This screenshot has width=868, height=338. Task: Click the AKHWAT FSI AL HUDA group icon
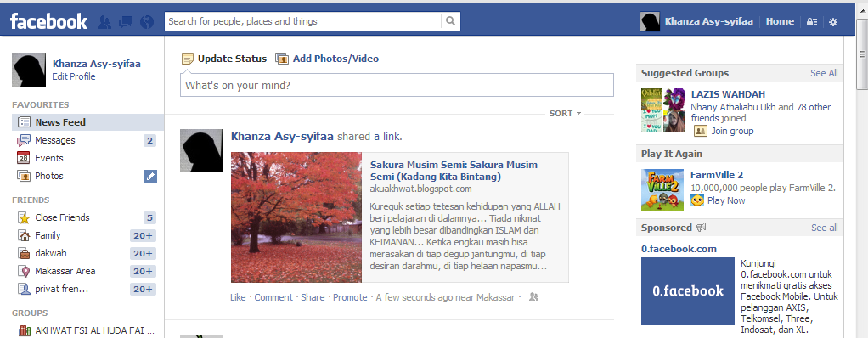24,331
